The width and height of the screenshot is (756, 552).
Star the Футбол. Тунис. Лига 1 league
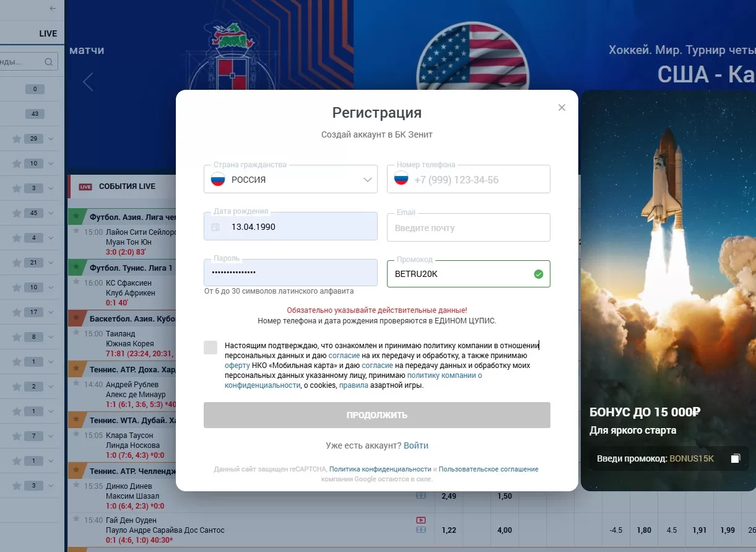point(76,268)
